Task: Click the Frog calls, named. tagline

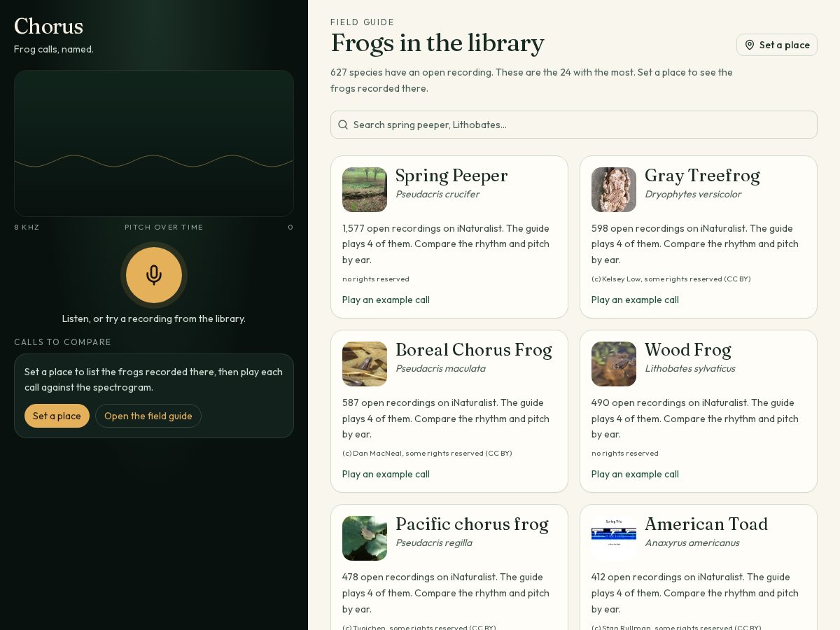Action: (54, 49)
